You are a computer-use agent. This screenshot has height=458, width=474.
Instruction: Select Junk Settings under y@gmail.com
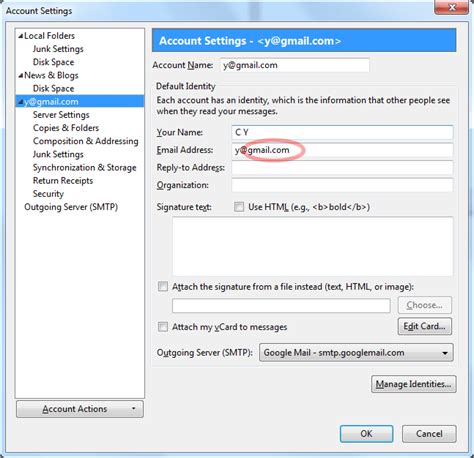(58, 154)
